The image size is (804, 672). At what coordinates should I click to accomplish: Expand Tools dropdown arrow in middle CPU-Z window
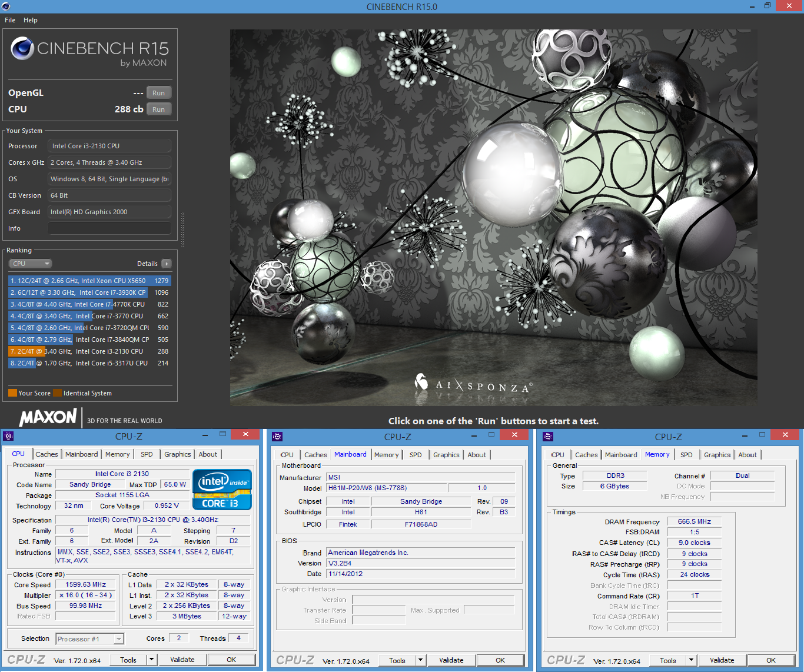pos(421,660)
